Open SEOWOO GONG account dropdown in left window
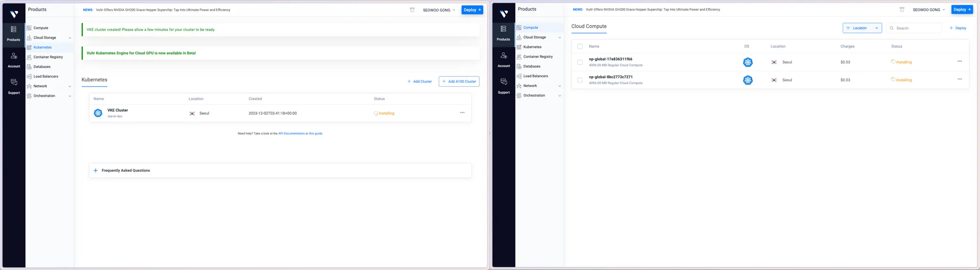The width and height of the screenshot is (980, 270). [439, 10]
